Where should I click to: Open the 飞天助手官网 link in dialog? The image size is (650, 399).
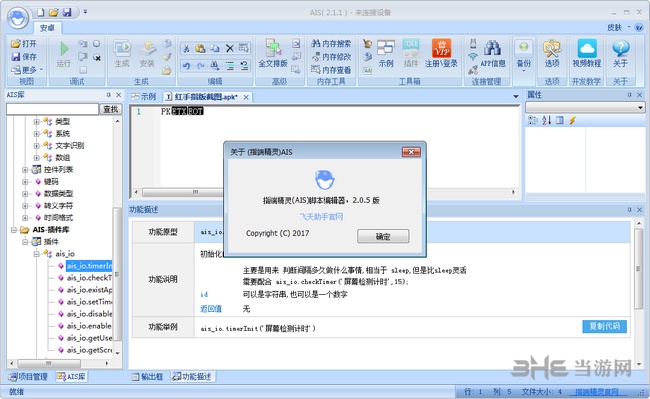(321, 217)
